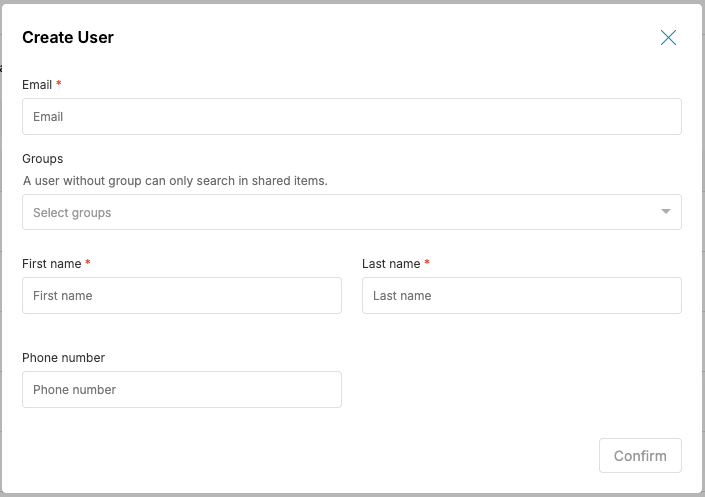Viewport: 705px width, 497px height.
Task: Click the Groups label
Action: [x=43, y=159]
